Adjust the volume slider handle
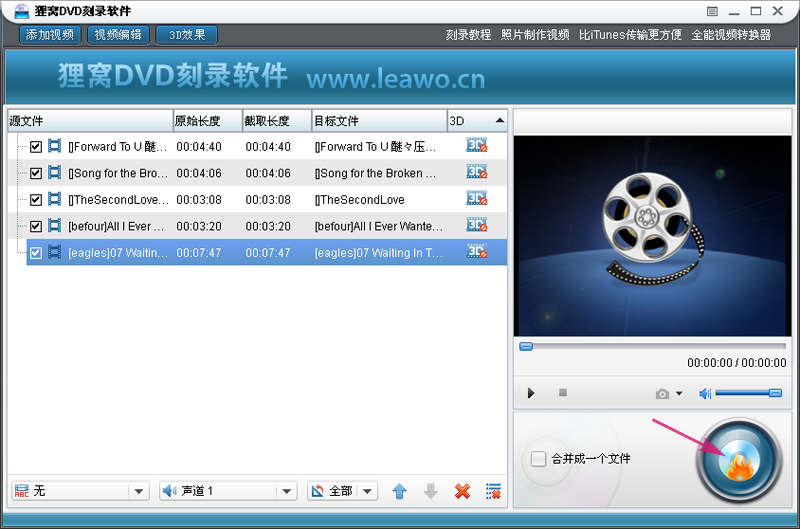This screenshot has height=529, width=800. (775, 393)
